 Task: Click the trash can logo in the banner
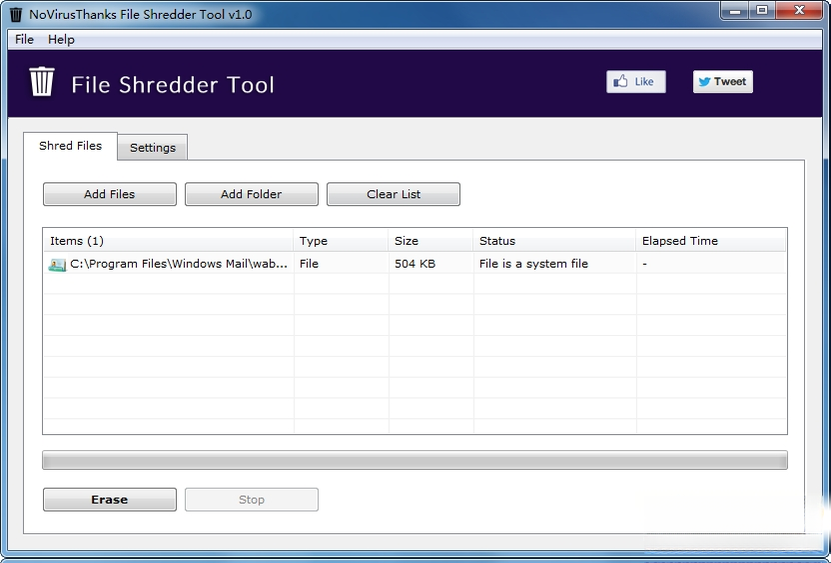coord(41,82)
